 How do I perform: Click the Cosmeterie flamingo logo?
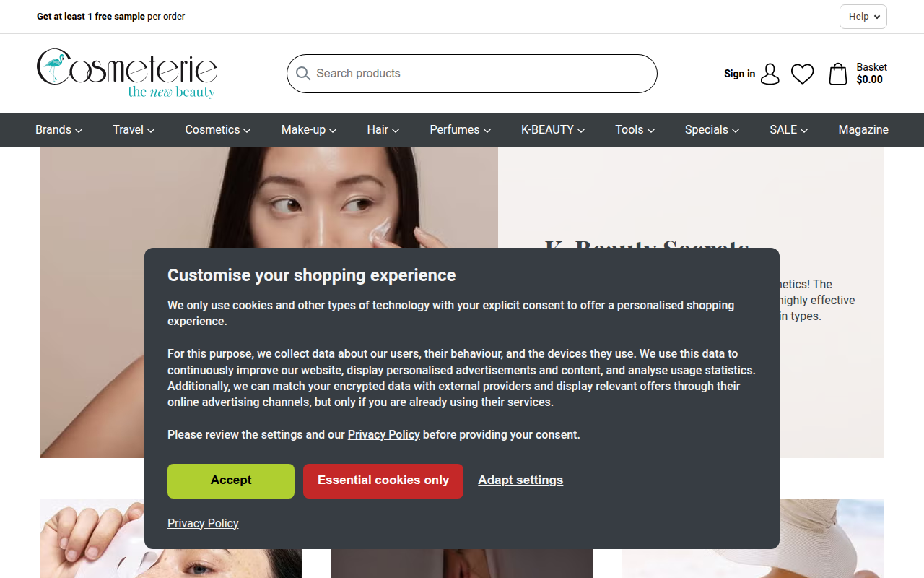coord(127,73)
